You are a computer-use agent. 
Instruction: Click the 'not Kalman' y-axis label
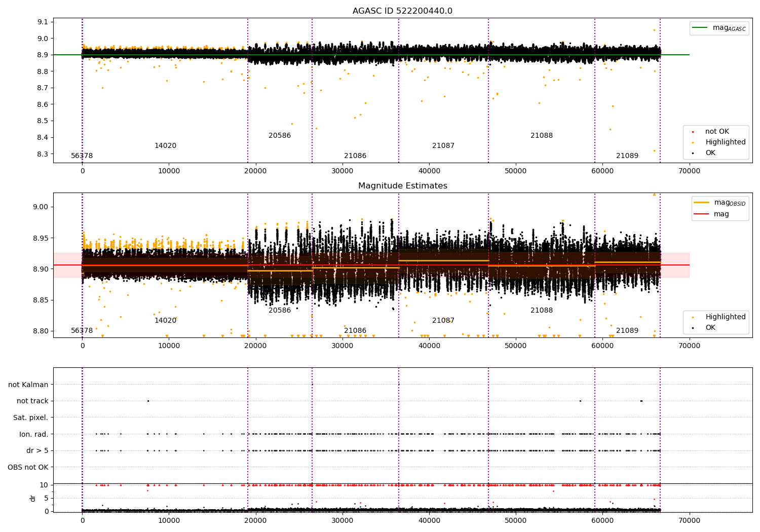tap(28, 385)
